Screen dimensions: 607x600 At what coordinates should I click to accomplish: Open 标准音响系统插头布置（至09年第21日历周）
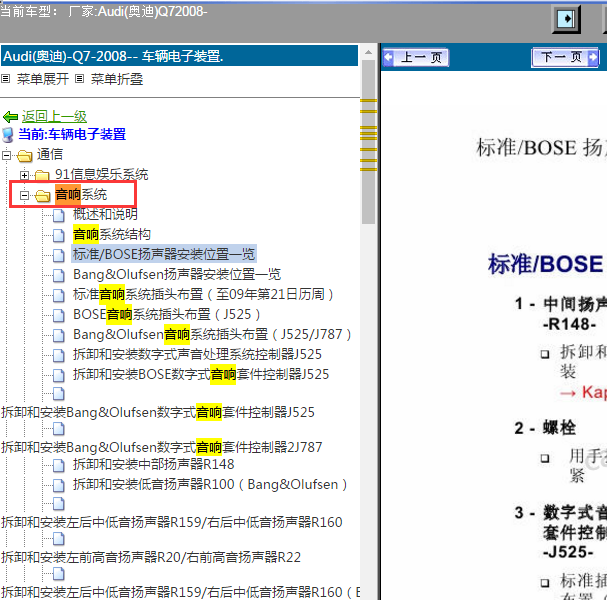click(203, 294)
